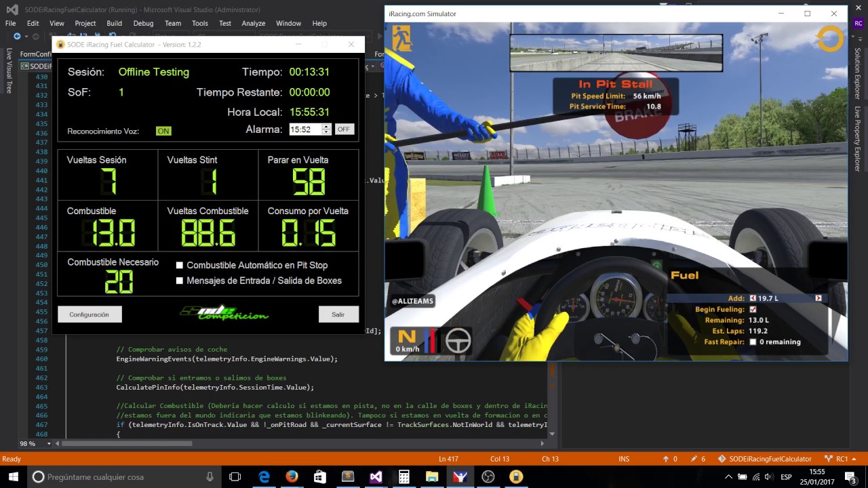
Task: Click the pending changes pencil count in status bar
Action: [x=698, y=459]
